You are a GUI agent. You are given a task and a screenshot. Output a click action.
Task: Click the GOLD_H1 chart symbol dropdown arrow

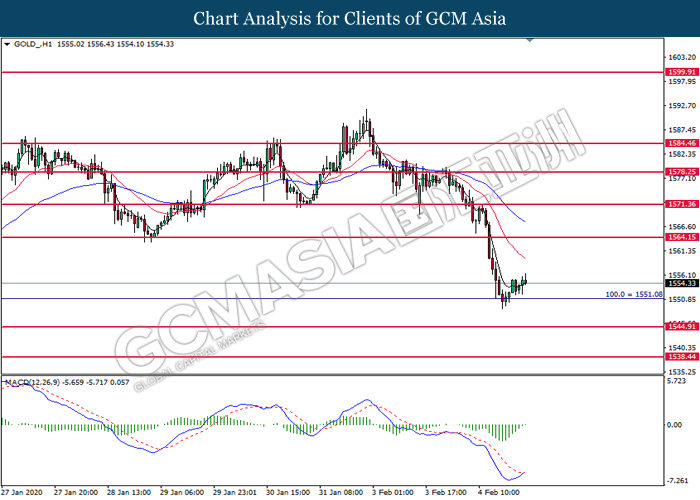(x=7, y=44)
